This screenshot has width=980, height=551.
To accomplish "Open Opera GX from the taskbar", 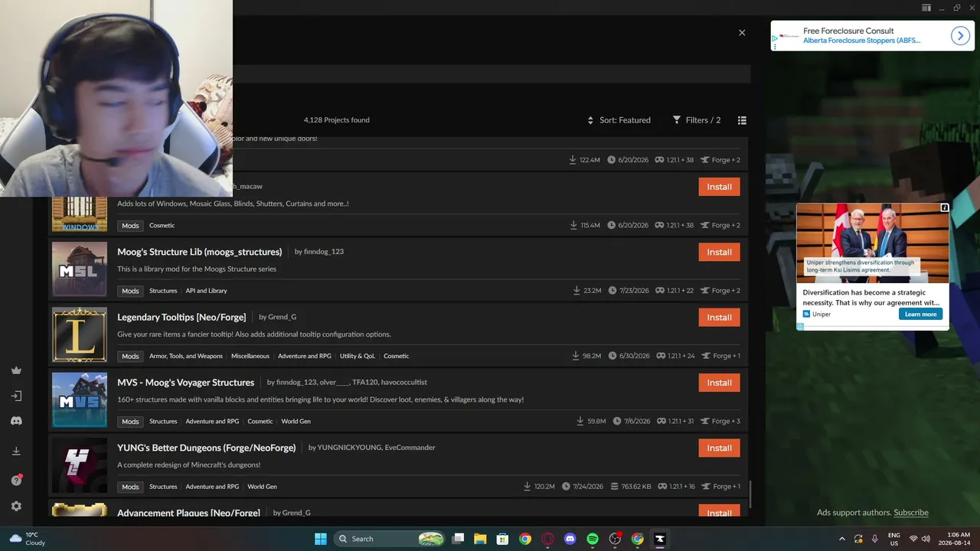I will point(547,539).
